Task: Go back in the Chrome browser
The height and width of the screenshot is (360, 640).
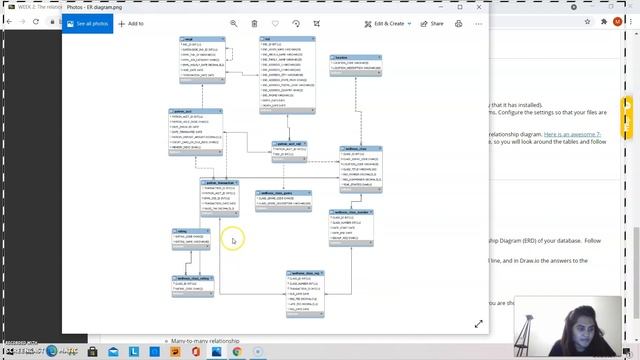Action: point(9,22)
